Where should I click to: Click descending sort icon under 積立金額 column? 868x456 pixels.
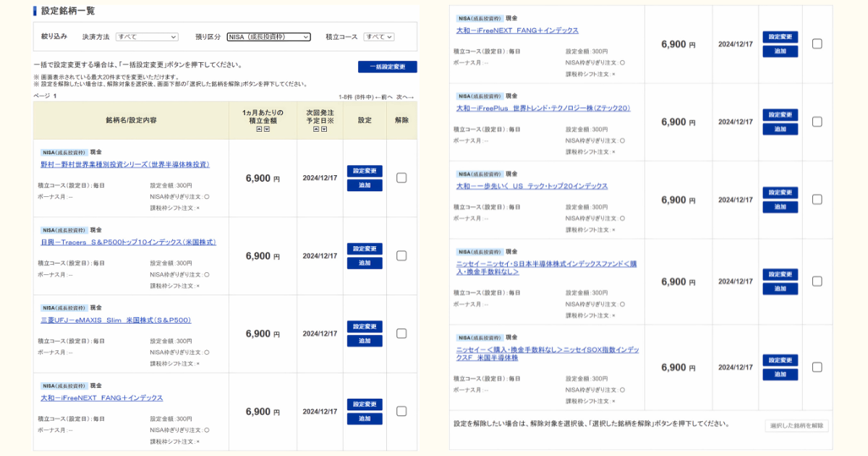pyautogui.click(x=267, y=129)
